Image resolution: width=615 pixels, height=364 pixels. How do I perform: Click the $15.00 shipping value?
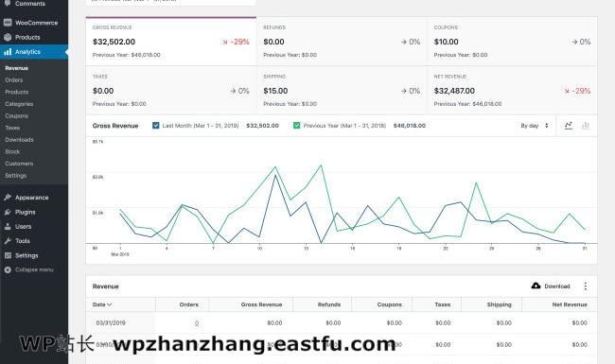point(275,91)
